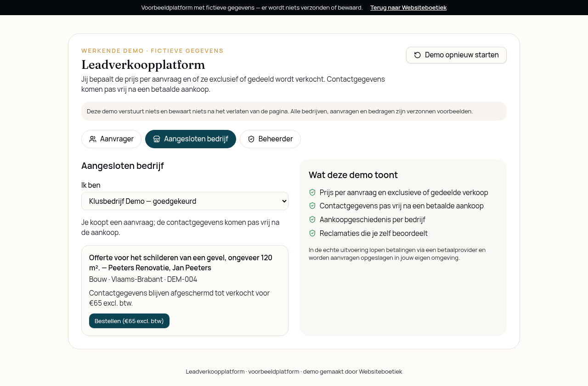The image size is (588, 386).
Task: Click the Ik ben field label
Action: pos(91,185)
